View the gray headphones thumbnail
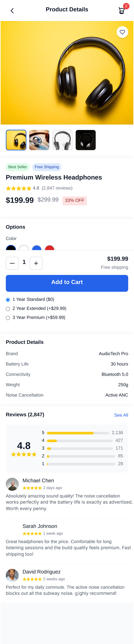This screenshot has width=134, height=644. coord(62,140)
